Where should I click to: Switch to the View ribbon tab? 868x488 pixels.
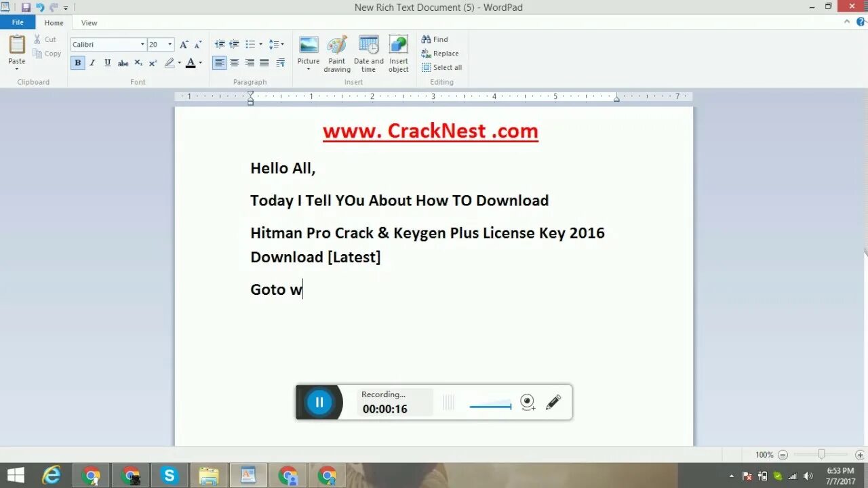coord(89,22)
